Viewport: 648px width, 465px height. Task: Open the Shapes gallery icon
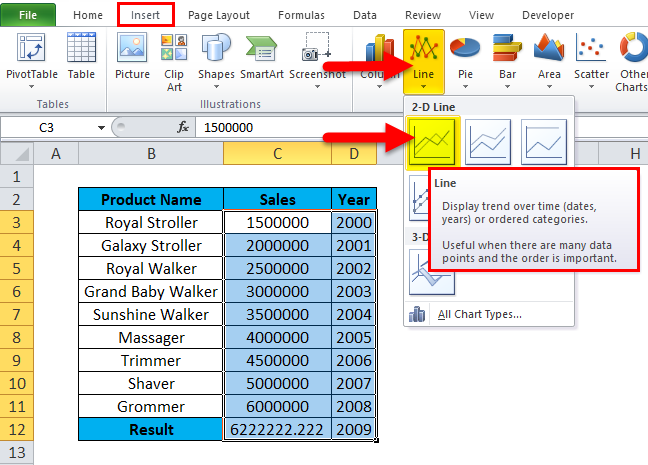216,48
